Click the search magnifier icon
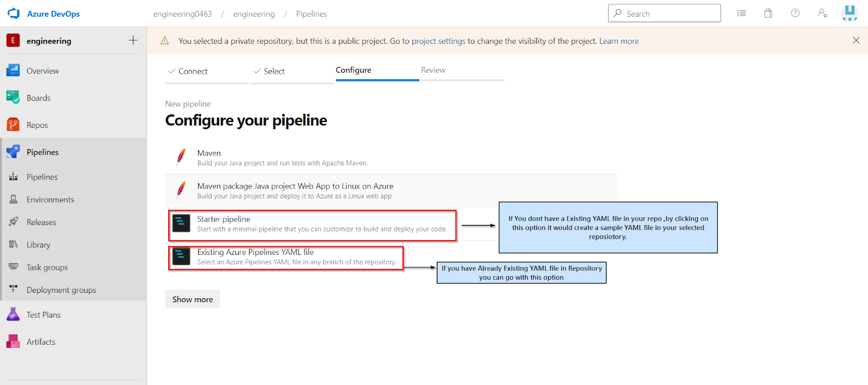 tap(617, 14)
